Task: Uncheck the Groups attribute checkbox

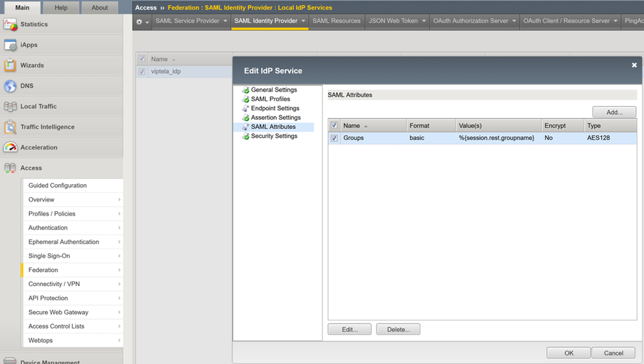Action: (334, 138)
